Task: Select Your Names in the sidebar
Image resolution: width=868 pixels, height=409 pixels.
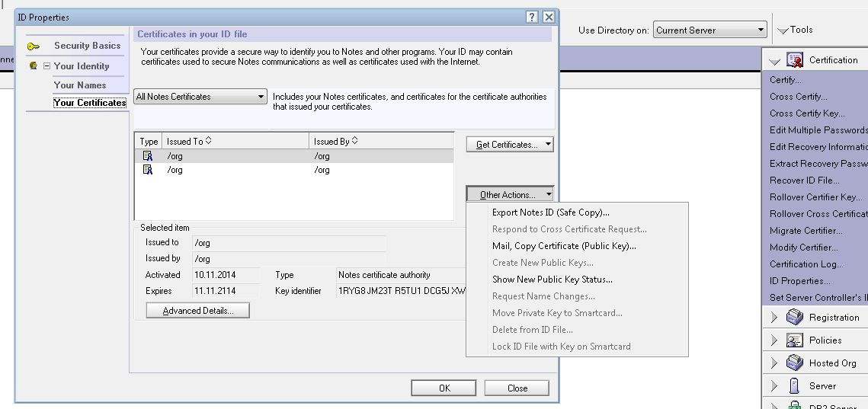Action: pos(80,85)
